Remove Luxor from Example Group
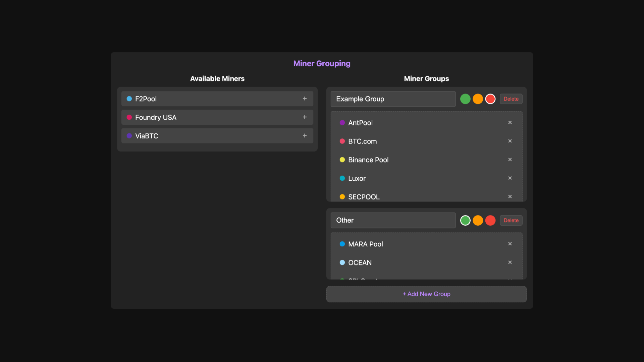Screen dimensions: 644x362 510,178
